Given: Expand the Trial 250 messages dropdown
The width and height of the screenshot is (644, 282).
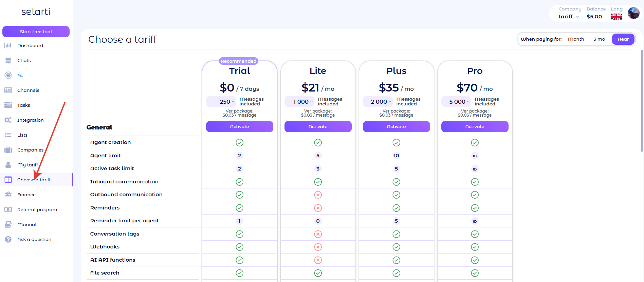Looking at the screenshot, I should coord(221,102).
